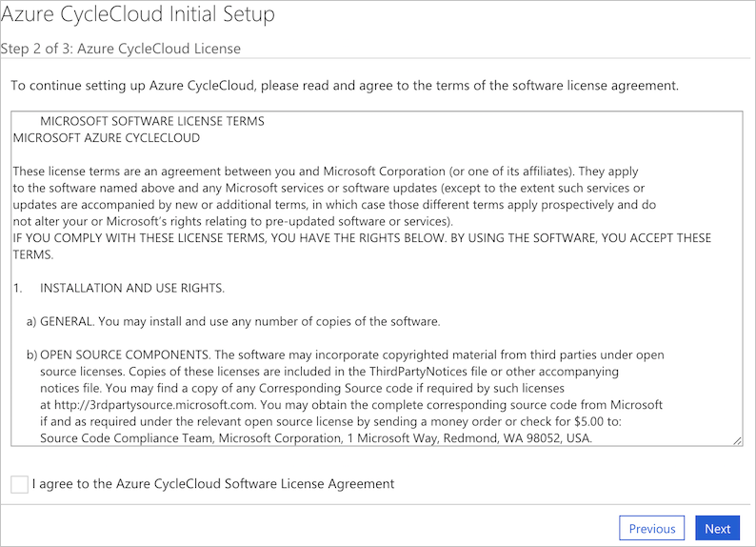Click the 'To continue setting up' instruction text
Screen dimensions: 756x547
[x=344, y=86]
